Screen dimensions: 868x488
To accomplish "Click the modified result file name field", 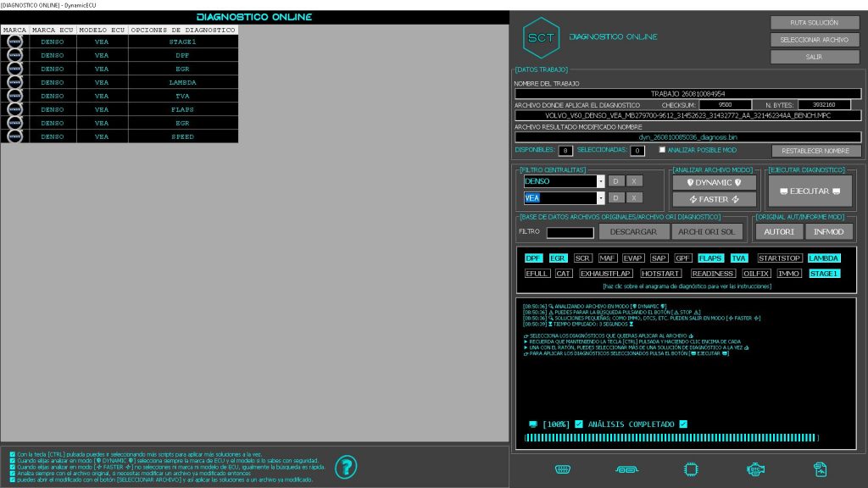I will (688, 137).
